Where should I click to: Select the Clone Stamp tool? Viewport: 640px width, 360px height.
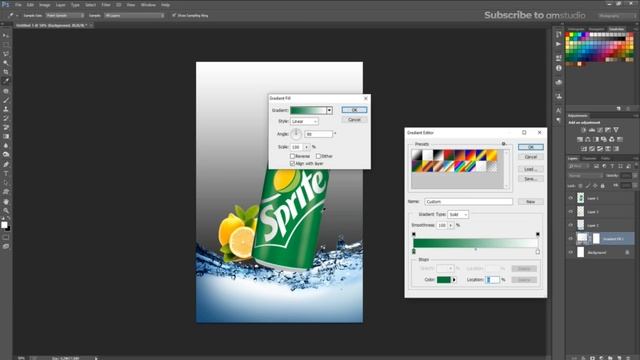tap(6, 109)
